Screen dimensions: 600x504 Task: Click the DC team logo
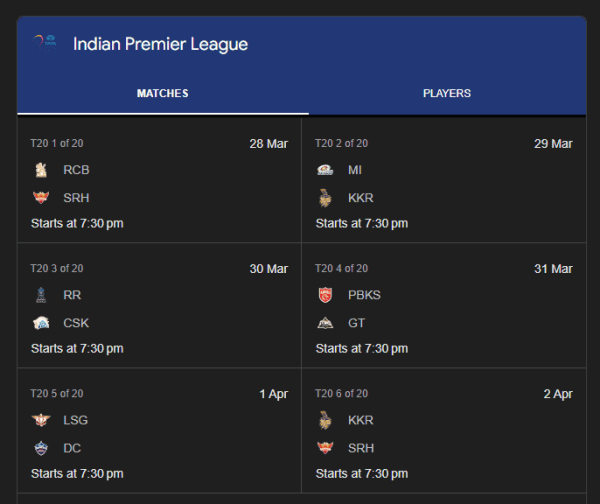(x=41, y=448)
